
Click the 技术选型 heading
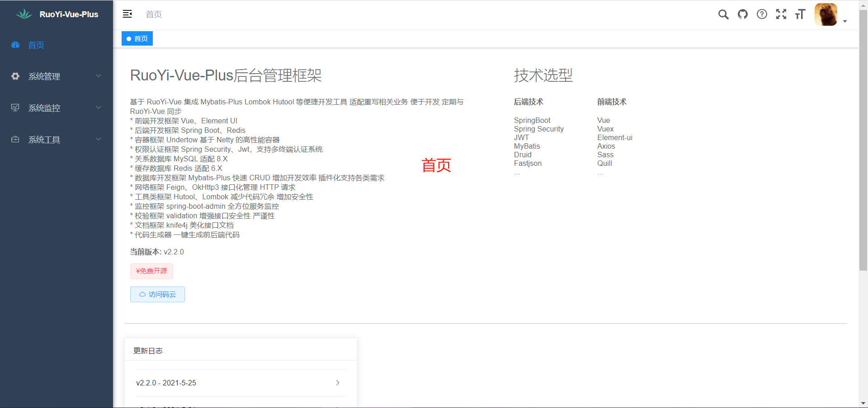coord(543,75)
